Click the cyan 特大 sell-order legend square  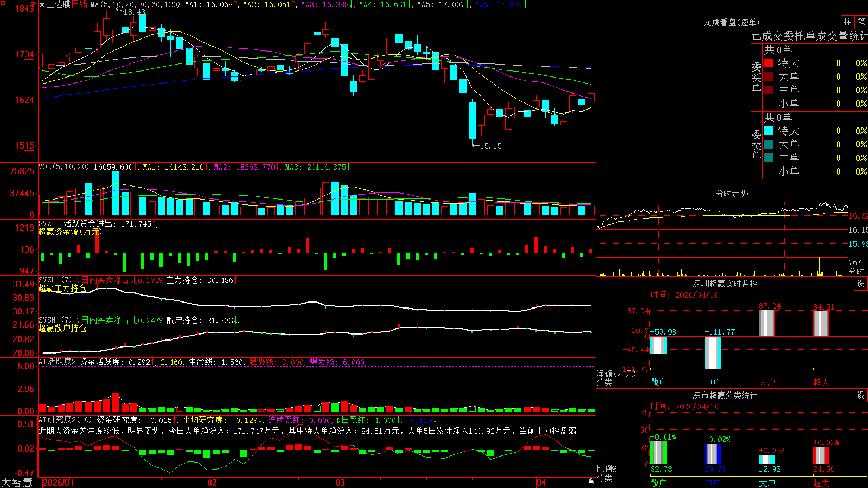pos(768,131)
